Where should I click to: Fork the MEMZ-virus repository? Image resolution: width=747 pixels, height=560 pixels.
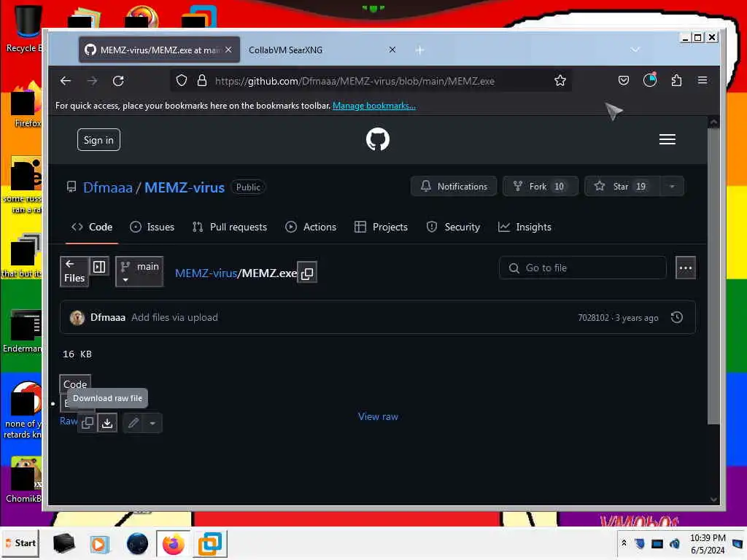pyautogui.click(x=541, y=186)
